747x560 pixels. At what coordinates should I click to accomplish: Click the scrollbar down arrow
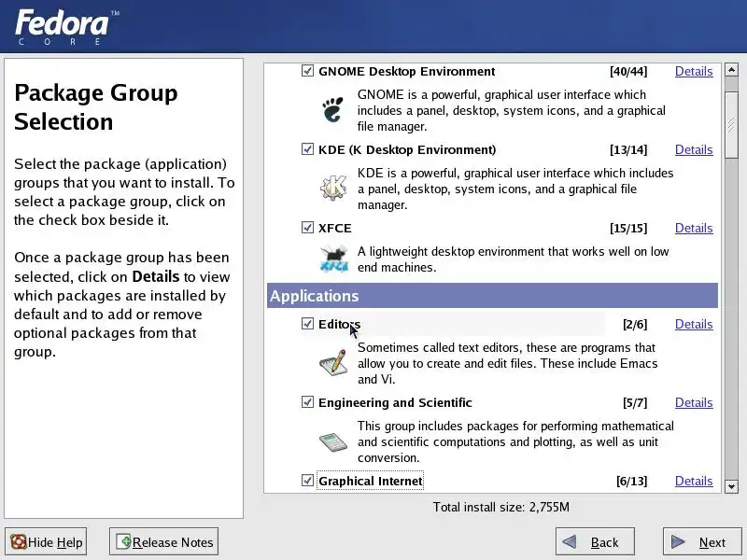click(x=731, y=486)
